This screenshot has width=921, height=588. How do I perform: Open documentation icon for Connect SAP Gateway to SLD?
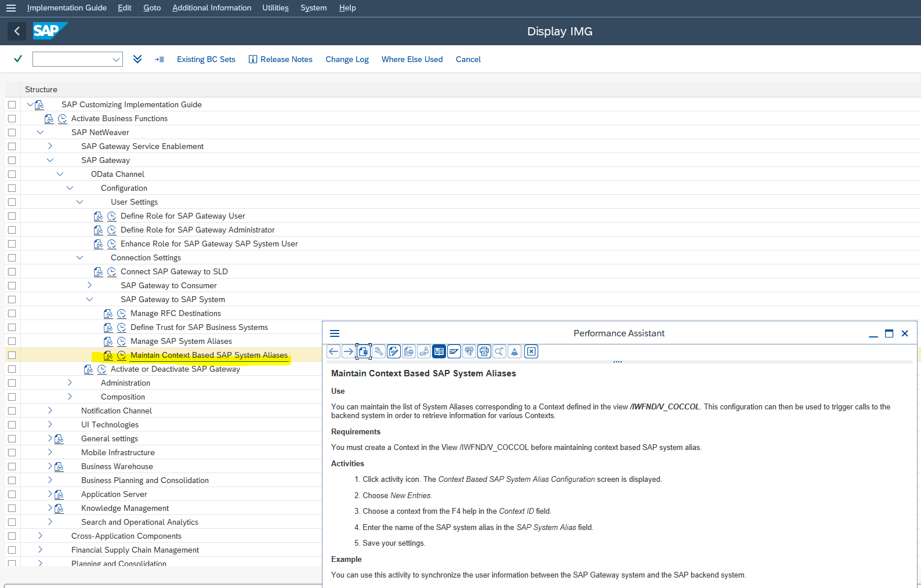99,271
